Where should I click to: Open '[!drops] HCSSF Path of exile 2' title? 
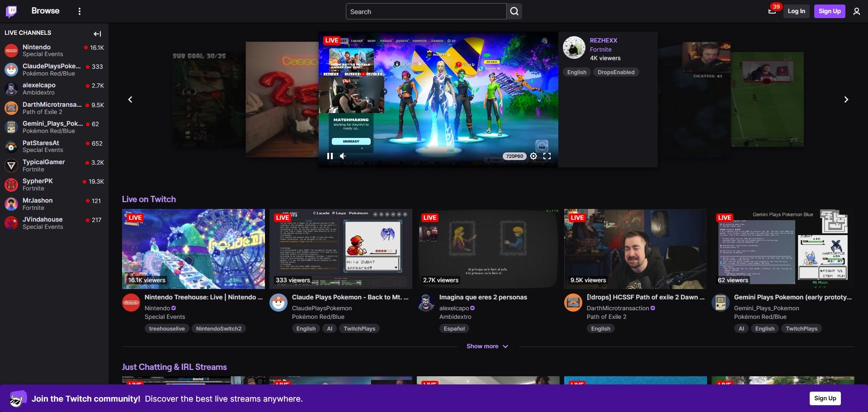pos(646,297)
